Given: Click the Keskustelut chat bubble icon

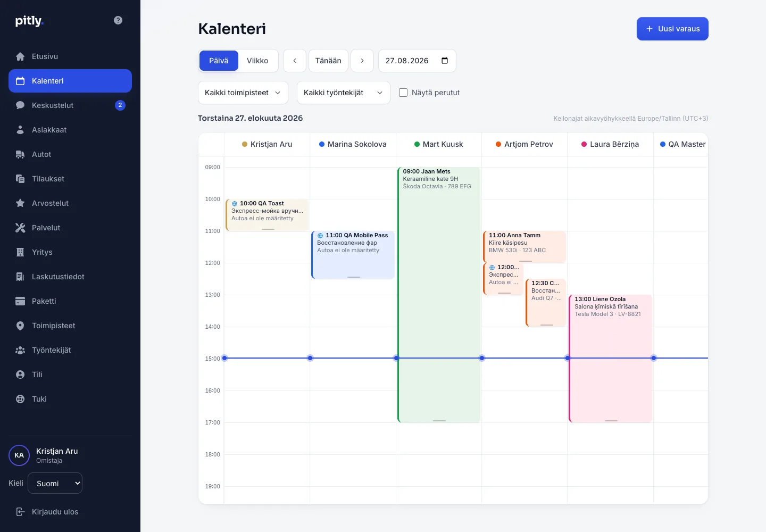Looking at the screenshot, I should pos(20,105).
